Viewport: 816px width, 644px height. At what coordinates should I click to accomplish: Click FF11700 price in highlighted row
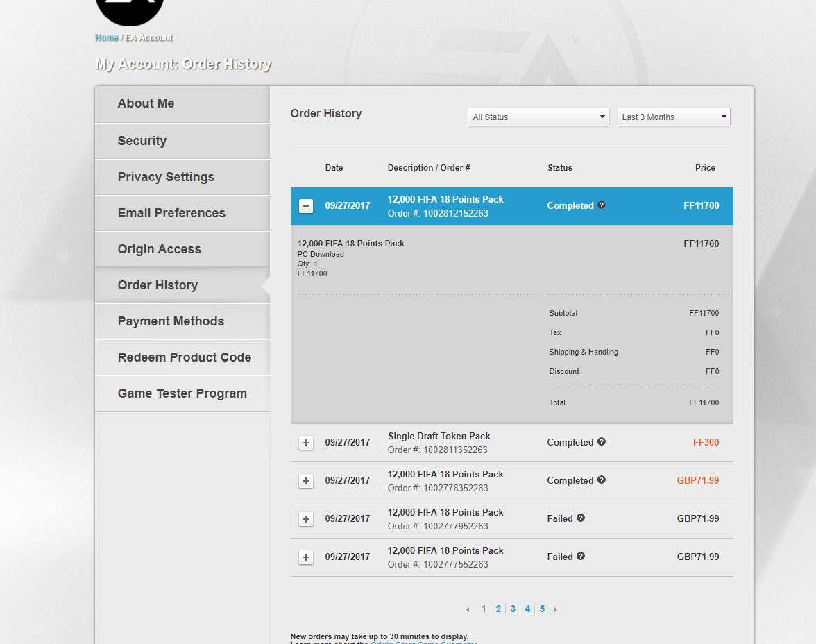701,205
